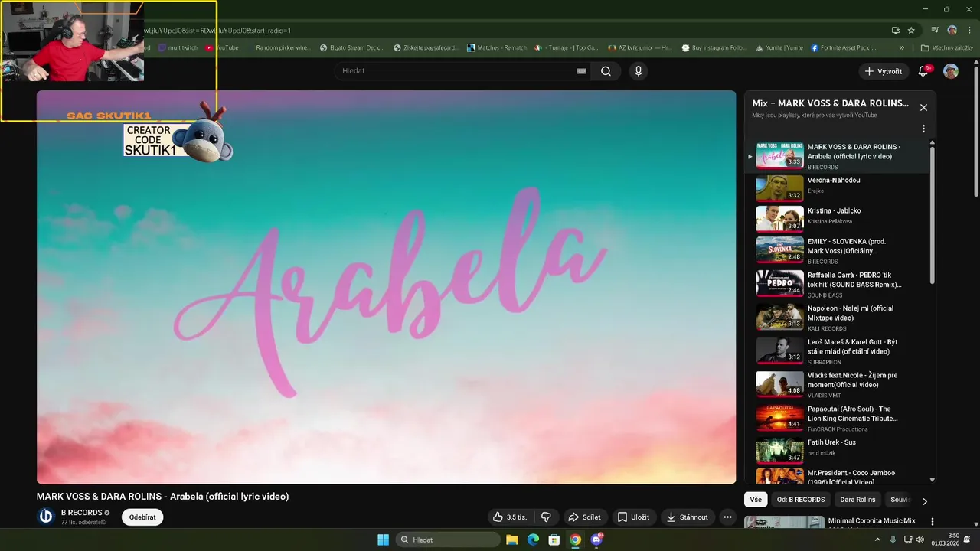Open the B RECORDS channel avatar

[x=46, y=517]
